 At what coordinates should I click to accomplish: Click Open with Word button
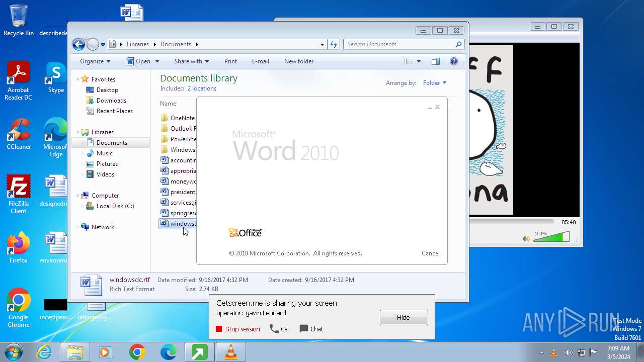(x=138, y=61)
